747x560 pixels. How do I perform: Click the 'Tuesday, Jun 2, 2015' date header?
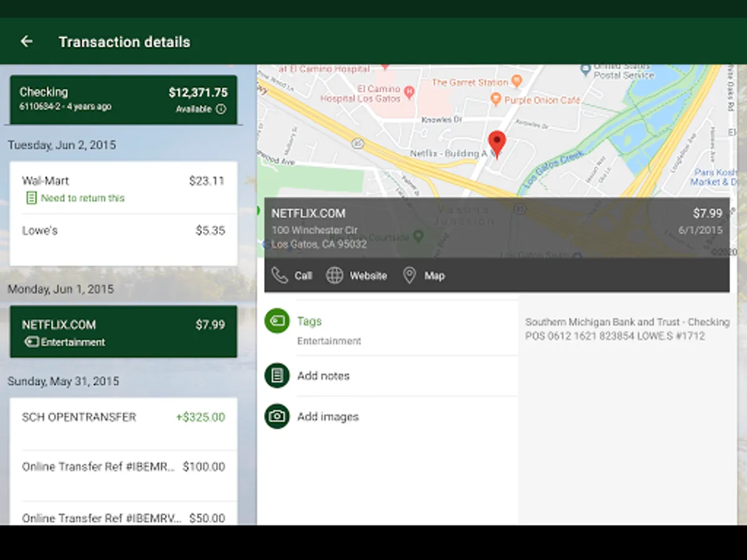pos(62,145)
